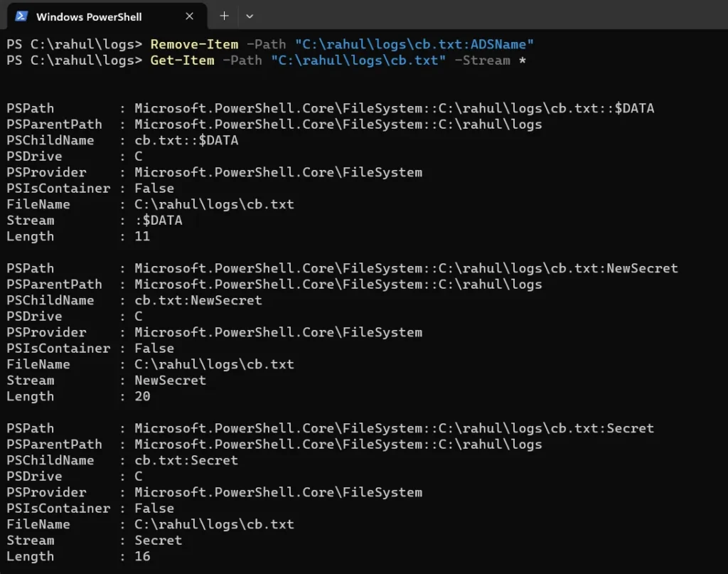Viewport: 728px width, 574px height.
Task: Select the Windows PowerShell tab
Action: tap(107, 16)
